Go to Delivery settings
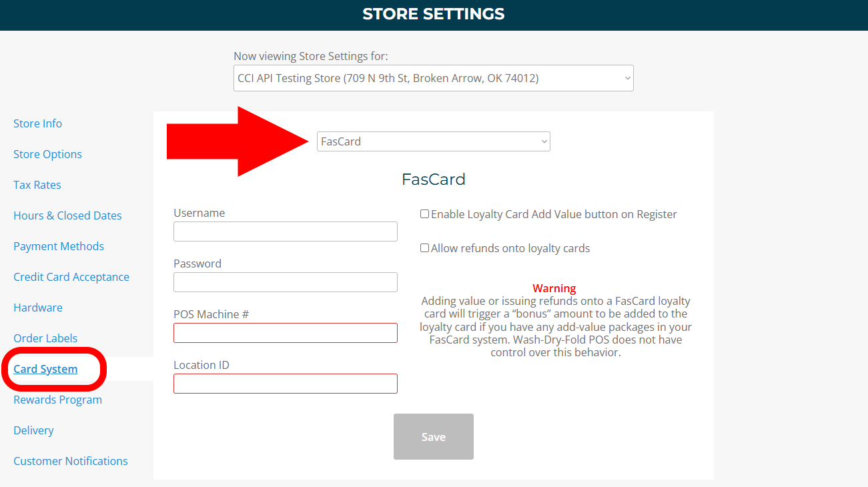868x487 pixels. [33, 430]
